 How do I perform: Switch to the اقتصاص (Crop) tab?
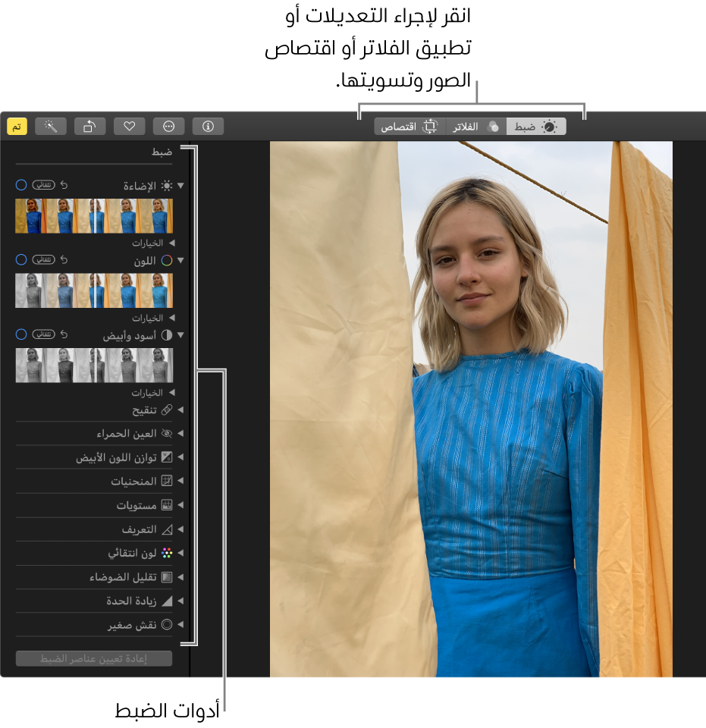tap(409, 127)
